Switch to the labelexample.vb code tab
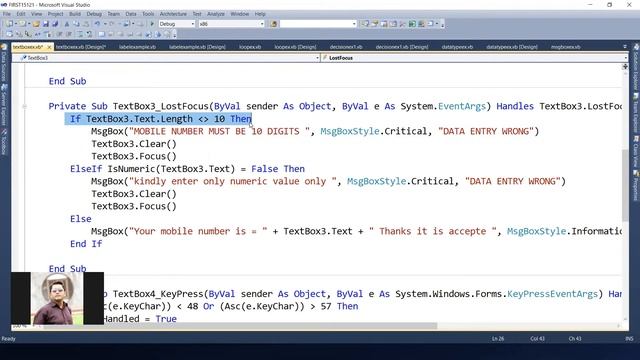 (x=137, y=47)
